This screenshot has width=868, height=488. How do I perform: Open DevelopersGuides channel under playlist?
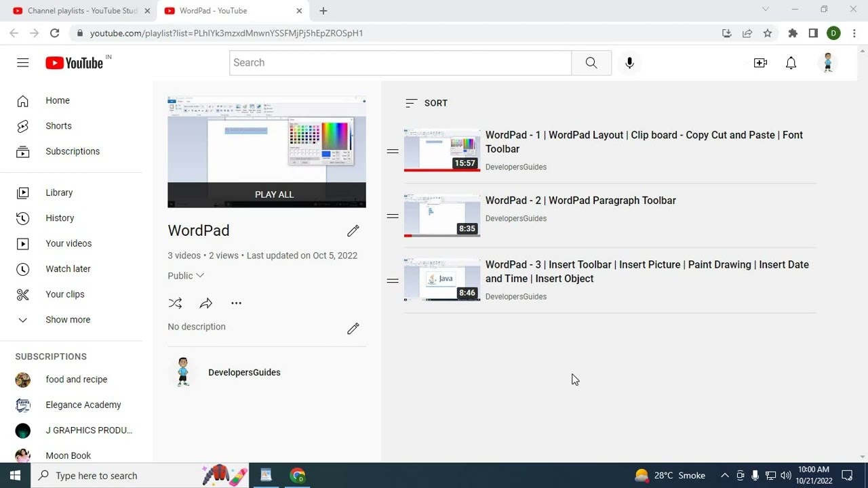click(x=244, y=372)
